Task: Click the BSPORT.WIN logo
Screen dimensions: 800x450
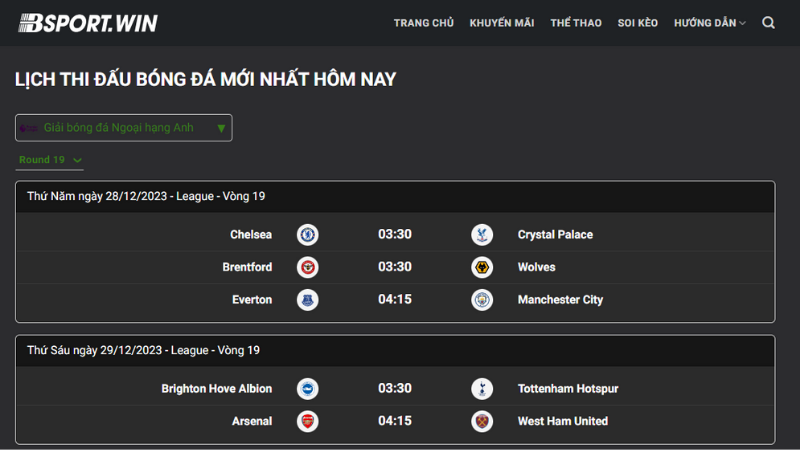Action: coord(88,23)
